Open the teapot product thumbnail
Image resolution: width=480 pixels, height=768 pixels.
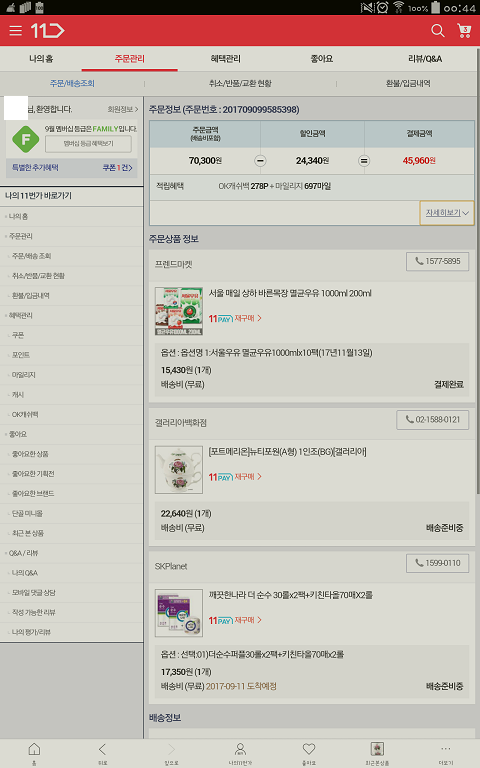[179, 470]
